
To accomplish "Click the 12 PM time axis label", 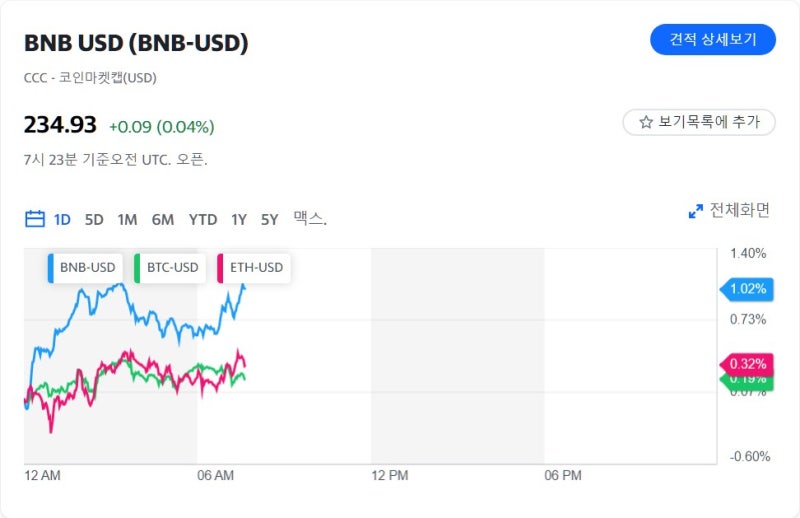I will tap(389, 476).
